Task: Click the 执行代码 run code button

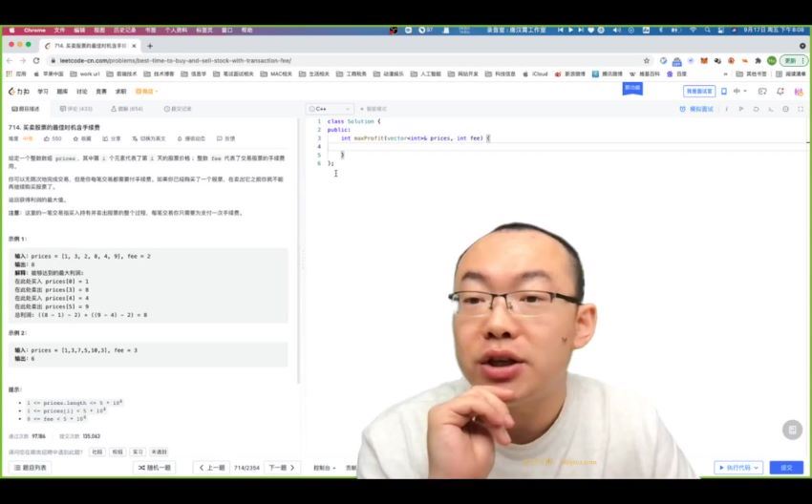Action: 734,468
